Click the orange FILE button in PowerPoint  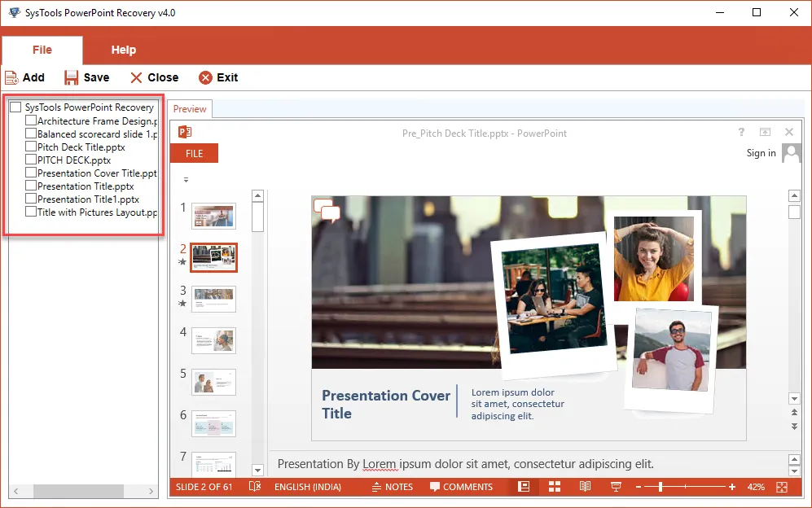click(194, 153)
